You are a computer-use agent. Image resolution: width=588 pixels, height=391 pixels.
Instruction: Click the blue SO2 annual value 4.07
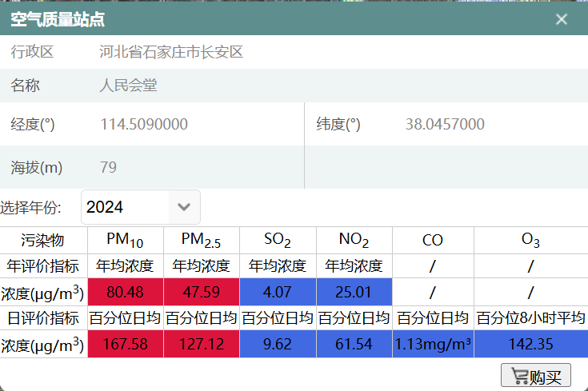(278, 292)
